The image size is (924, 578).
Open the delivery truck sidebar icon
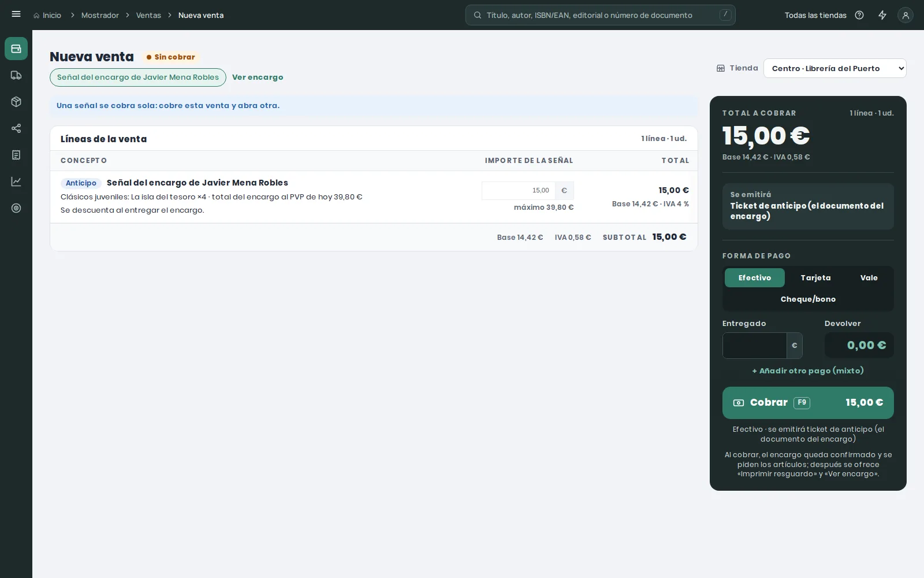pos(16,75)
